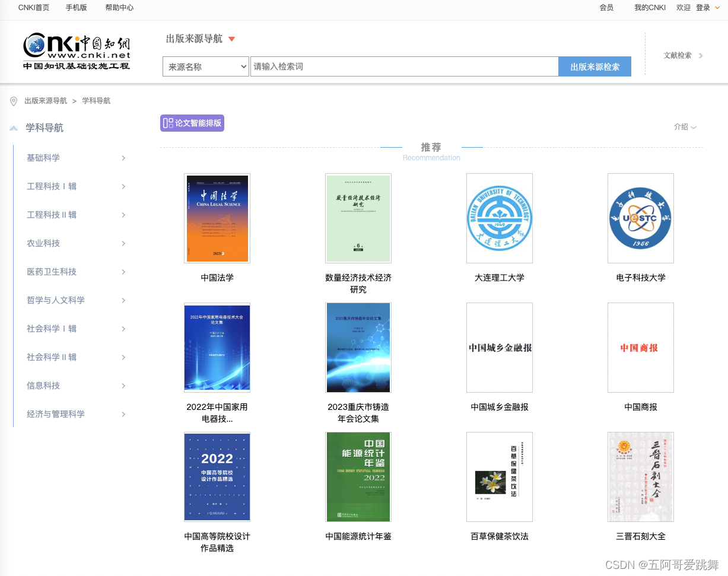Expand chevron next to 哲学与人文科学

coord(123,300)
